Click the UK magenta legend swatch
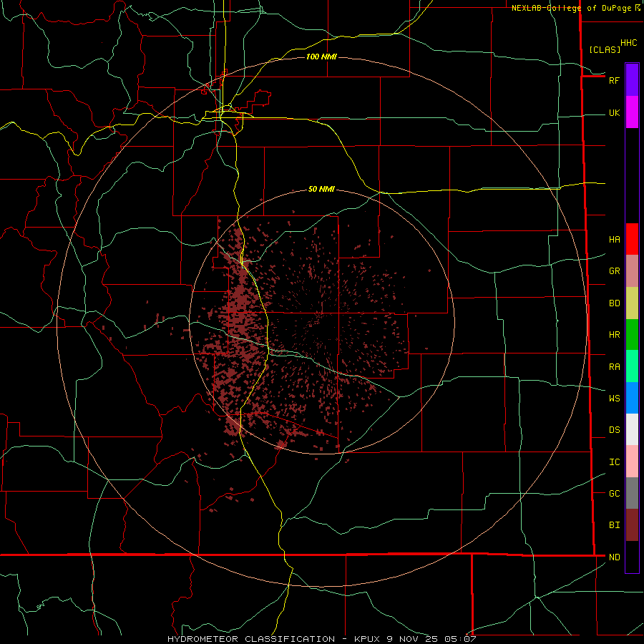644x644 pixels. pos(632,112)
